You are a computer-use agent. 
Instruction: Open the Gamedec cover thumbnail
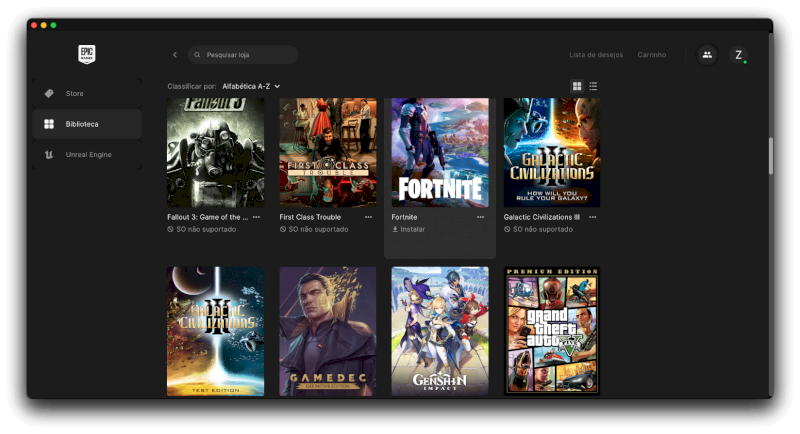[328, 331]
